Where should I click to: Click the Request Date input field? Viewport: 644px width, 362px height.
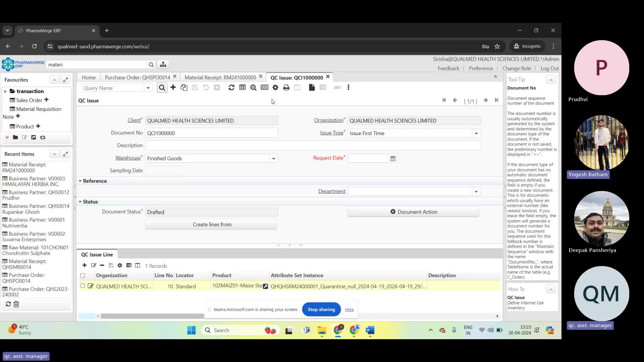pos(368,158)
